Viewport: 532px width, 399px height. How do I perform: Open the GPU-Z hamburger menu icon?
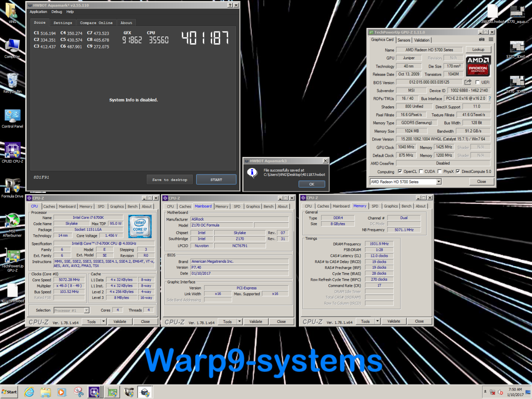[x=491, y=40]
